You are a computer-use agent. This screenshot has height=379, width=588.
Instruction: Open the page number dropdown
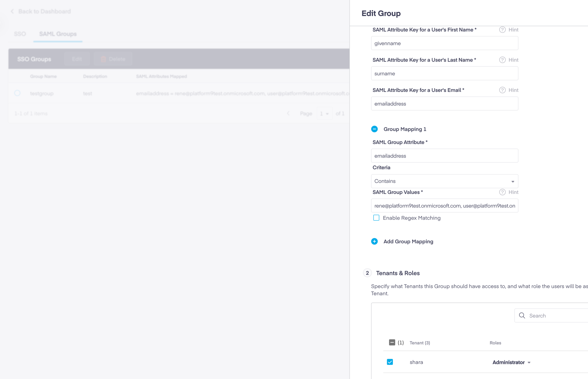(324, 114)
